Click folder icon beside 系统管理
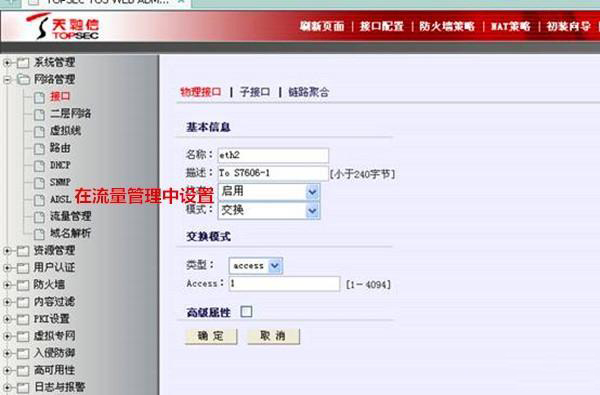 [x=23, y=63]
